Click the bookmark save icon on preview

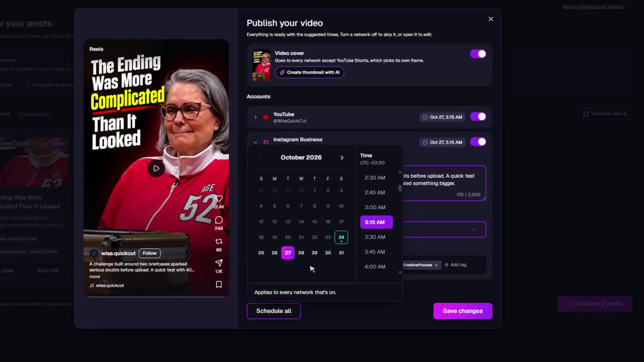click(x=219, y=284)
